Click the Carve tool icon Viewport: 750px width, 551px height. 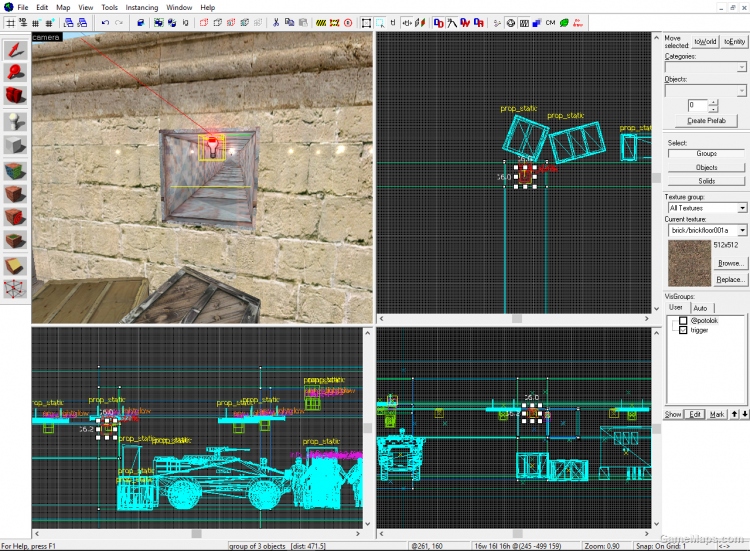click(140, 22)
